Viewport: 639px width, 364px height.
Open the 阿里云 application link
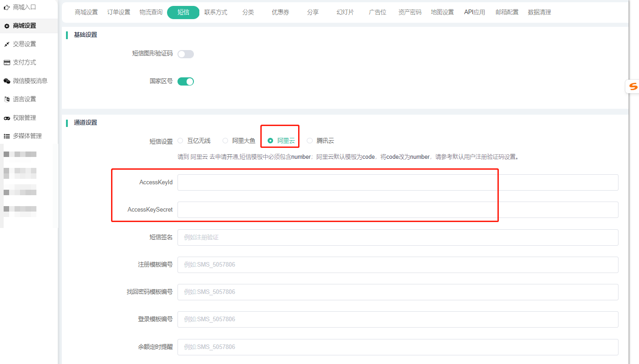[199, 157]
